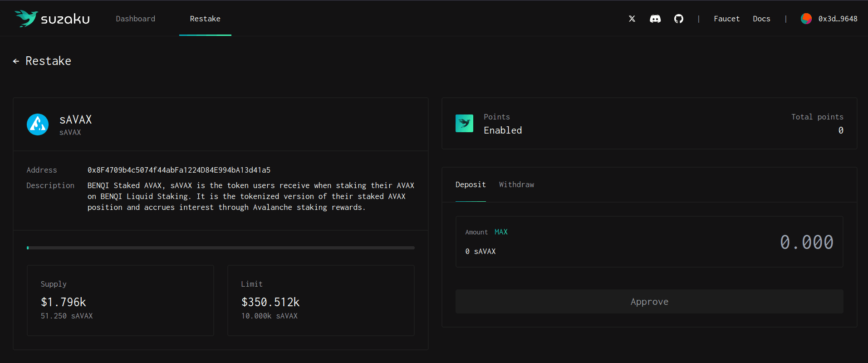
Task: Click the Supply value $1.796k
Action: (64, 302)
